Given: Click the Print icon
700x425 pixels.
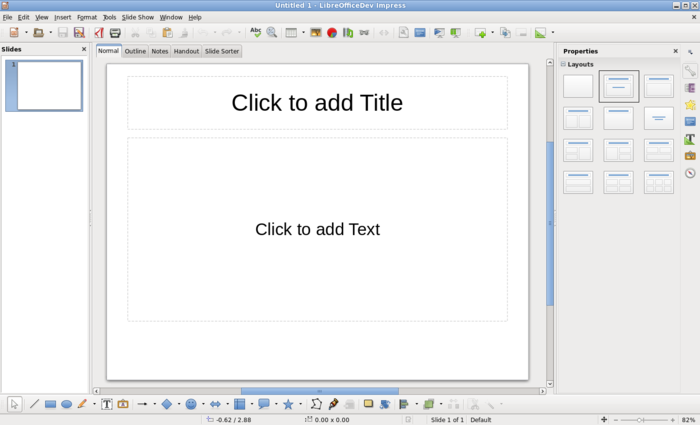Looking at the screenshot, I should coord(115,33).
